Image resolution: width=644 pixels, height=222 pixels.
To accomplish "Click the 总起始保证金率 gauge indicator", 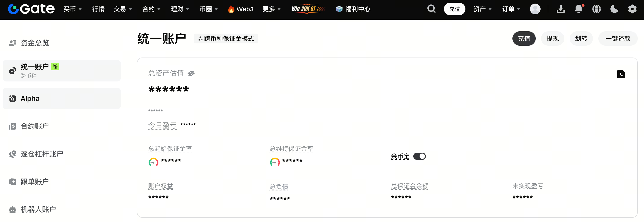I will (153, 162).
